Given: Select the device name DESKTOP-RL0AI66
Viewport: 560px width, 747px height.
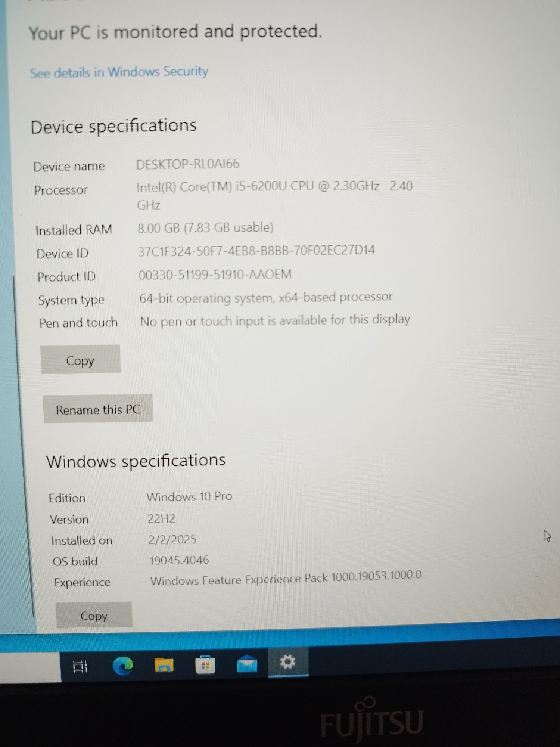Looking at the screenshot, I should click(x=188, y=164).
